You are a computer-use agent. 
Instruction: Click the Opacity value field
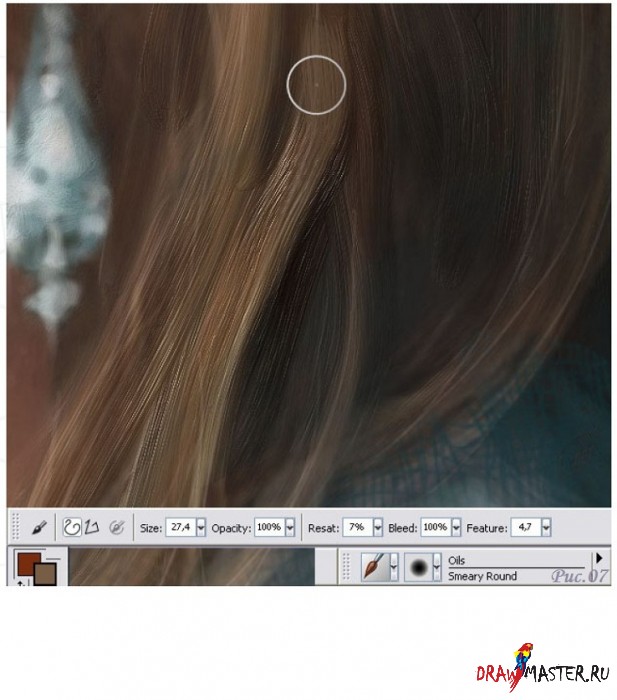[x=268, y=527]
